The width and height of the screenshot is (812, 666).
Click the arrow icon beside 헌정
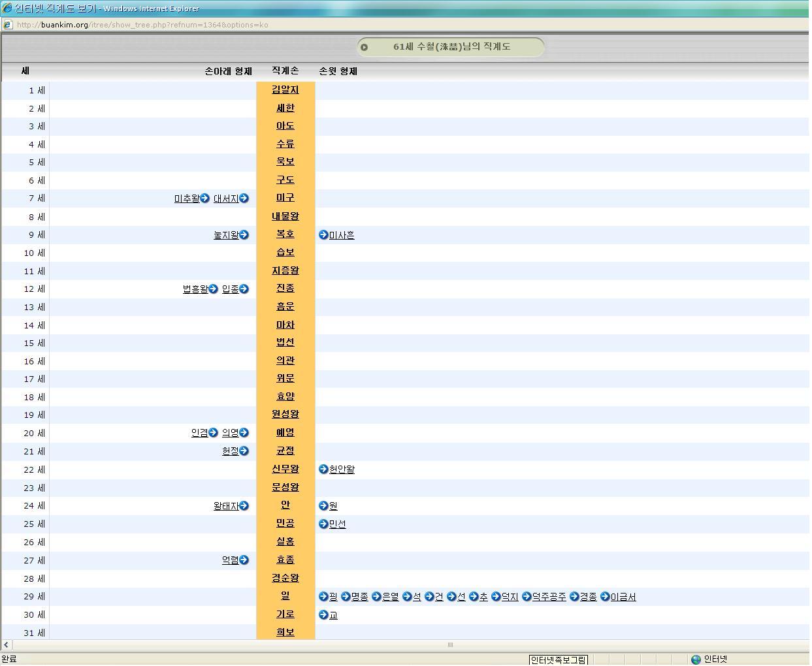pyautogui.click(x=244, y=451)
